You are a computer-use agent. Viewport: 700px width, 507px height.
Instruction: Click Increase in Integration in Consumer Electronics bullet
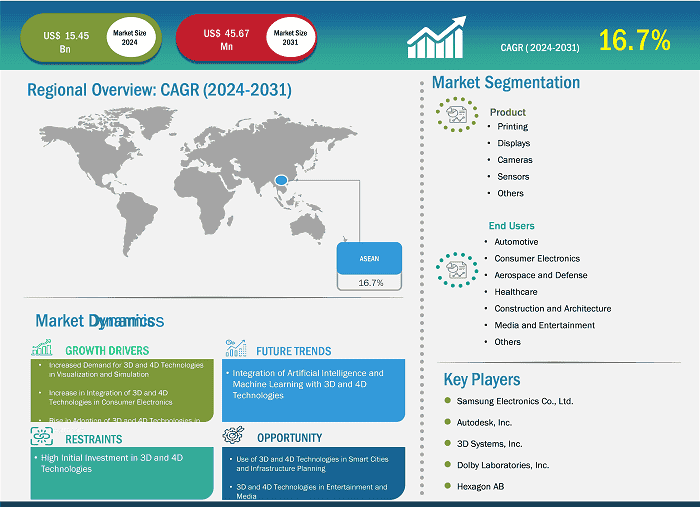coord(110,397)
